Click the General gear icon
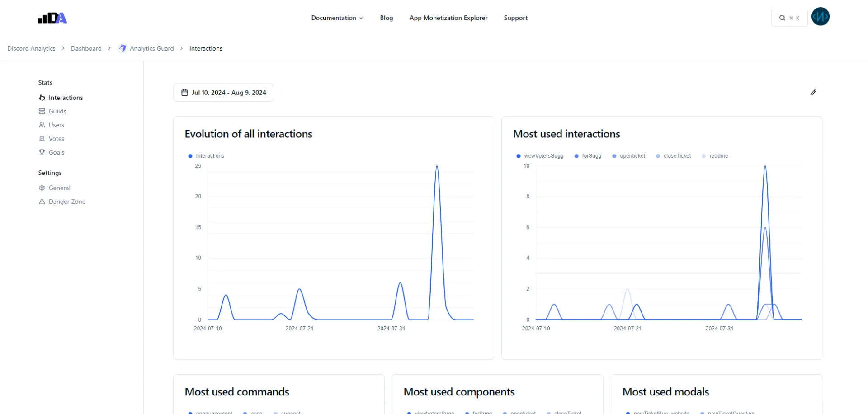 pos(42,188)
